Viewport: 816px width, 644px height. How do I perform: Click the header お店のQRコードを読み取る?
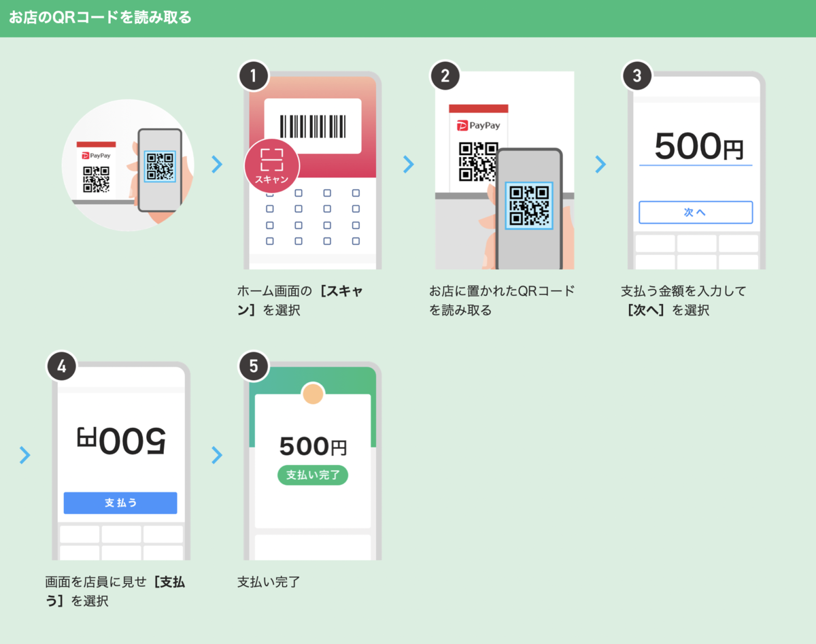pos(100,18)
